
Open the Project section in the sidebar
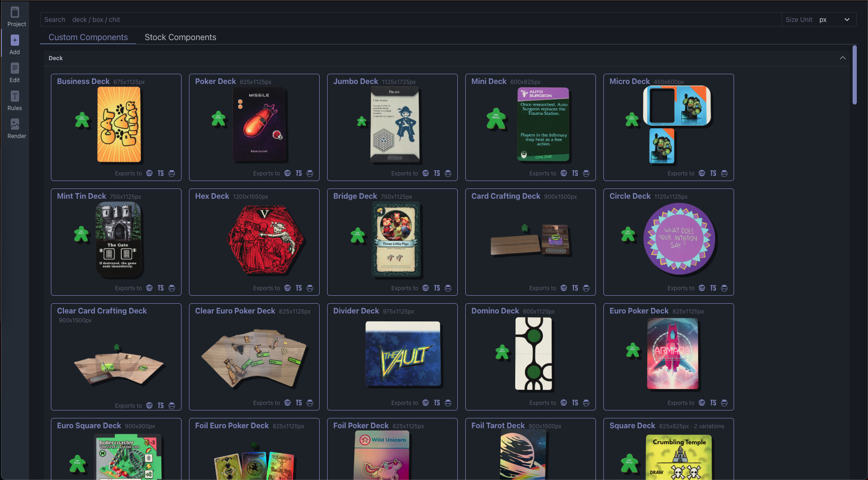click(15, 17)
